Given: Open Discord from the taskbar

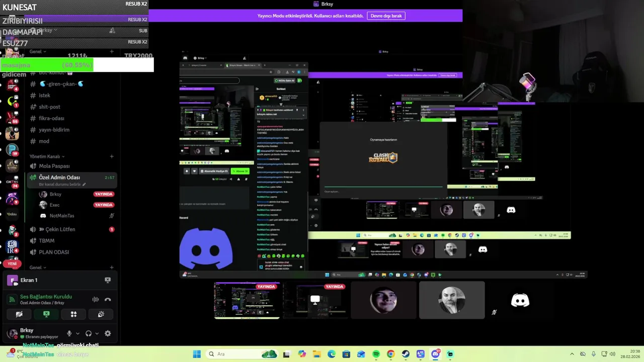Looking at the screenshot, I should (435, 354).
